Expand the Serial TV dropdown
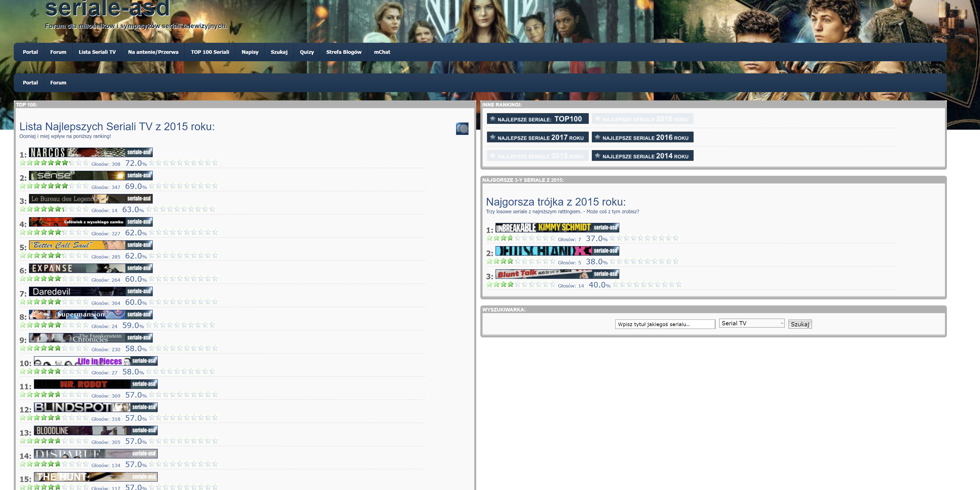The width and height of the screenshot is (980, 490). coord(752,323)
